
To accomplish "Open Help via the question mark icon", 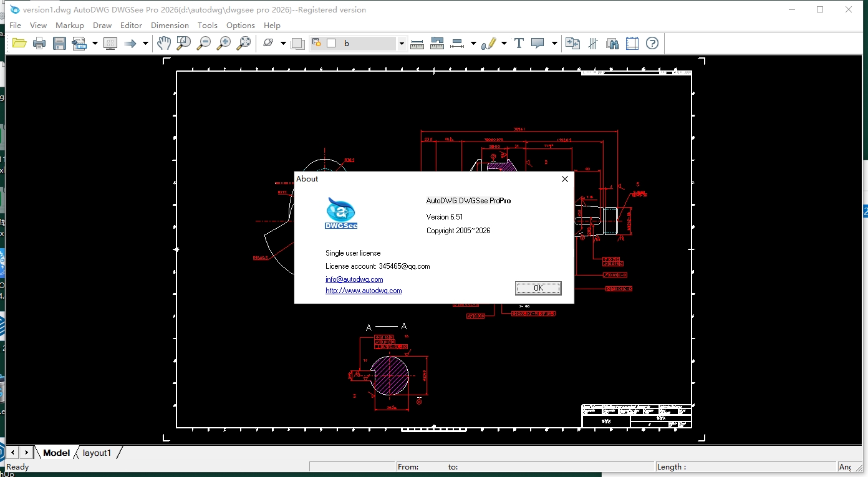I will (652, 42).
